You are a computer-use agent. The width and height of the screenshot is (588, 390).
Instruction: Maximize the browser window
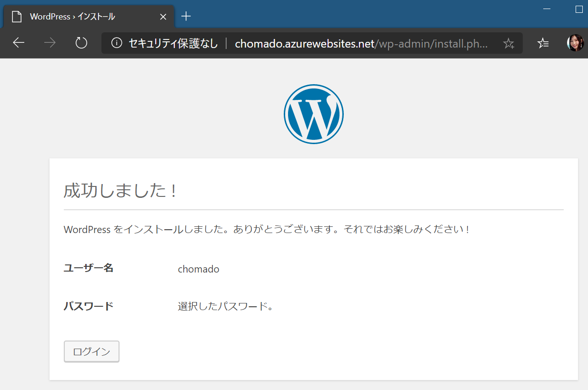[x=579, y=9]
